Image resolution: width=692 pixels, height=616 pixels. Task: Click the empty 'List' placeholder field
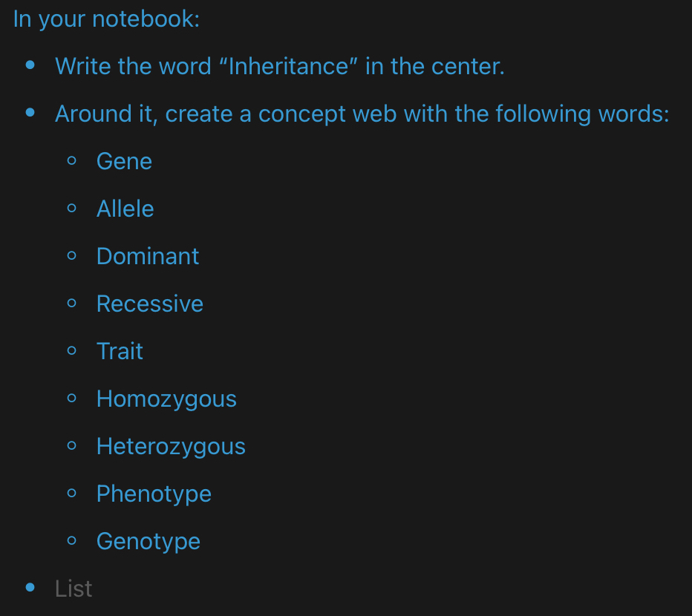[x=74, y=589]
